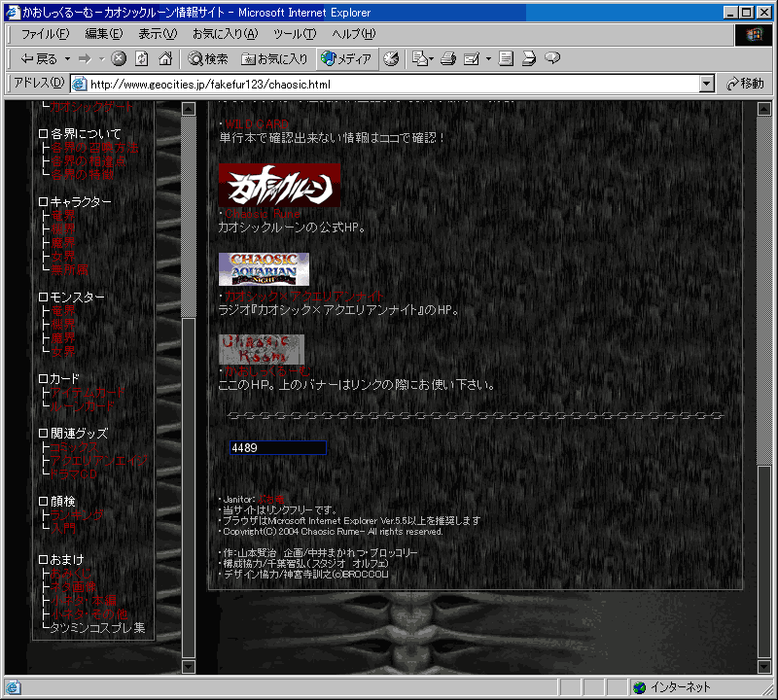The height and width of the screenshot is (700, 778).
Task: Open the 小ネタ・その他 sidebar link
Action: click(88, 614)
